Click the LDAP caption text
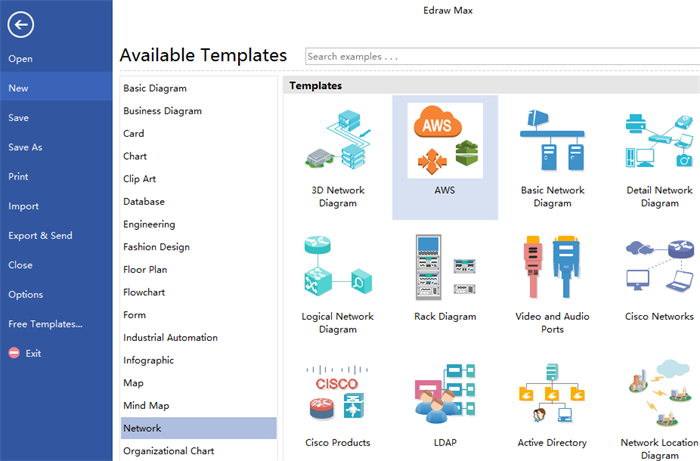This screenshot has width=700, height=461. coord(445,443)
